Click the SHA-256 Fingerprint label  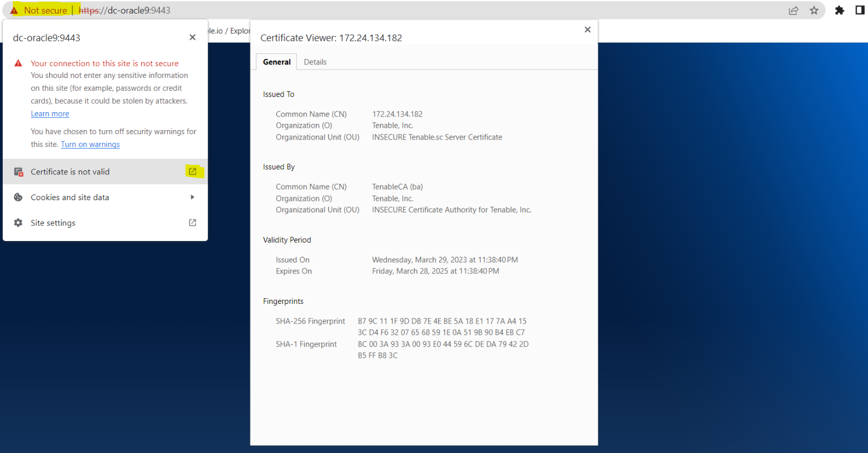[x=311, y=321]
